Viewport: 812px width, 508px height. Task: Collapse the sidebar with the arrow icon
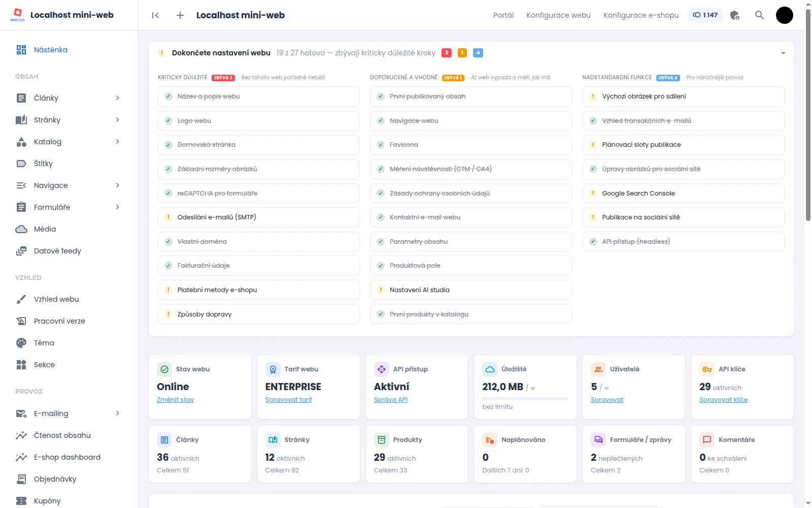(155, 15)
